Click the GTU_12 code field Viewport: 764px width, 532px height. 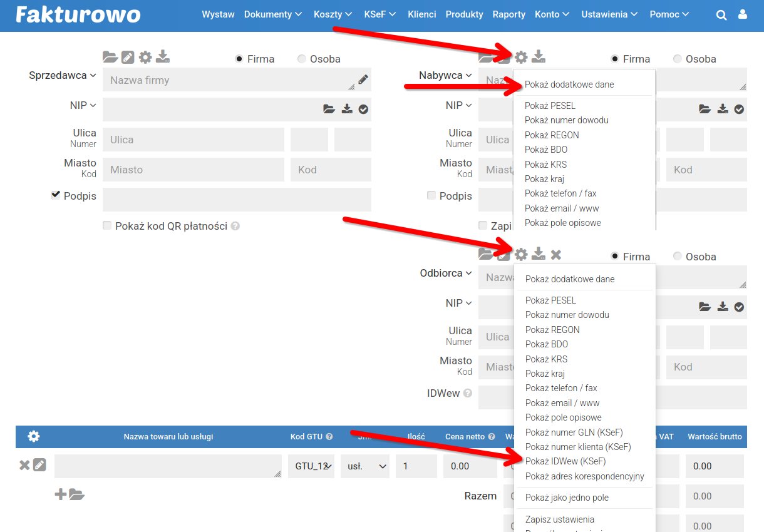click(311, 466)
